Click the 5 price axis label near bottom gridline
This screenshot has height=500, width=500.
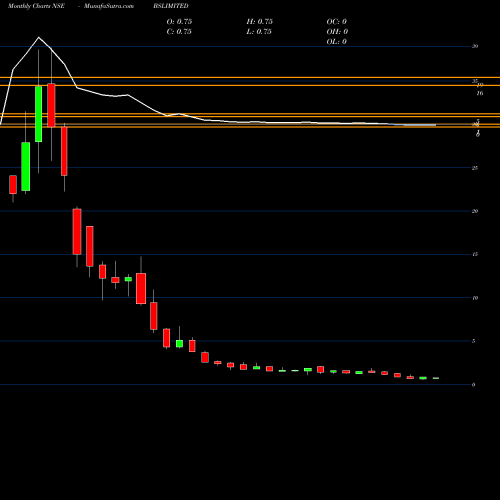coord(474,341)
